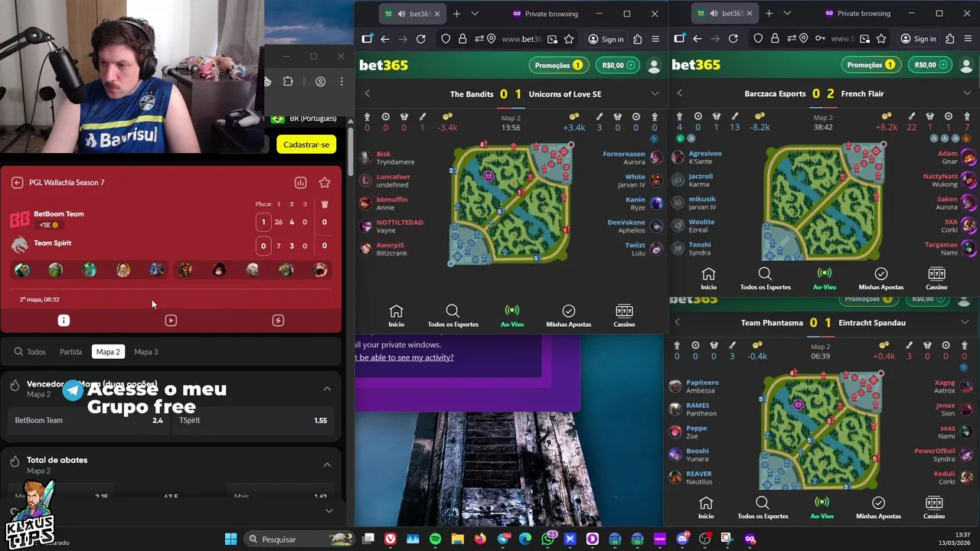This screenshot has width=980, height=551.
Task: Select Fornoreason Aurora player in The Bandits match
Action: click(632, 158)
